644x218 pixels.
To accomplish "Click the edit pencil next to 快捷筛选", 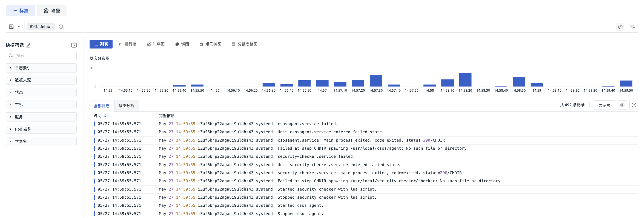I will (x=28, y=45).
